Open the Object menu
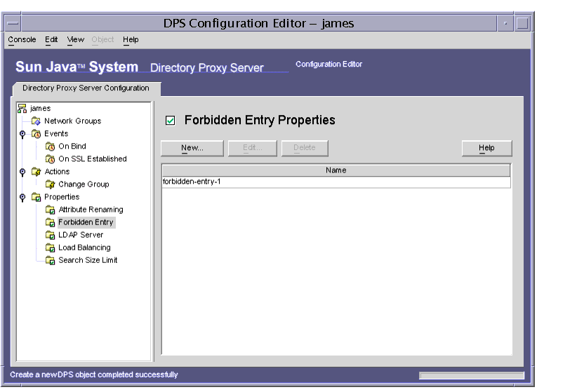The image size is (577, 392). click(102, 40)
